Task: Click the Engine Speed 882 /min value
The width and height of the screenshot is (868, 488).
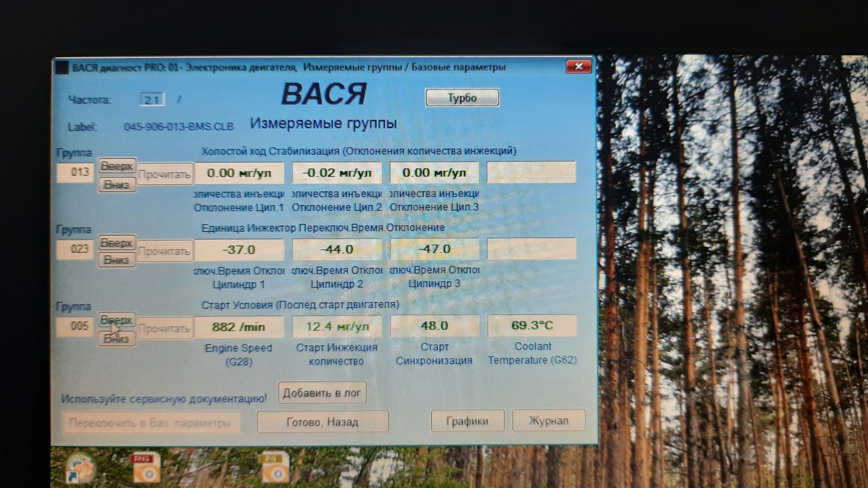Action: [x=239, y=326]
